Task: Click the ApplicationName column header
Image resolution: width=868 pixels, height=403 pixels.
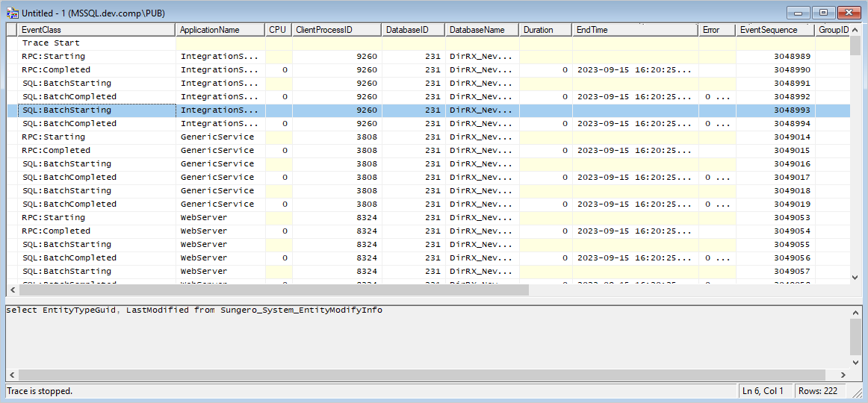Action: [220, 30]
